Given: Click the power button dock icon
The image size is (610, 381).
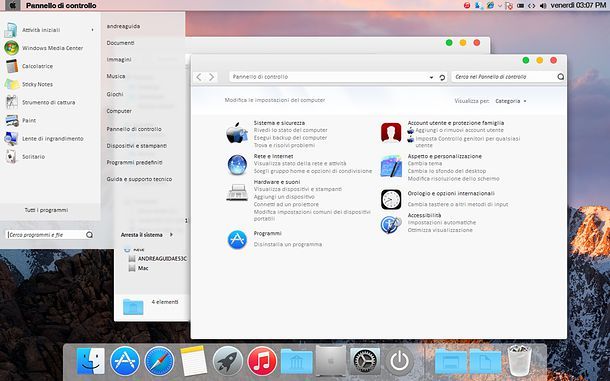Looking at the screenshot, I should 399,361.
